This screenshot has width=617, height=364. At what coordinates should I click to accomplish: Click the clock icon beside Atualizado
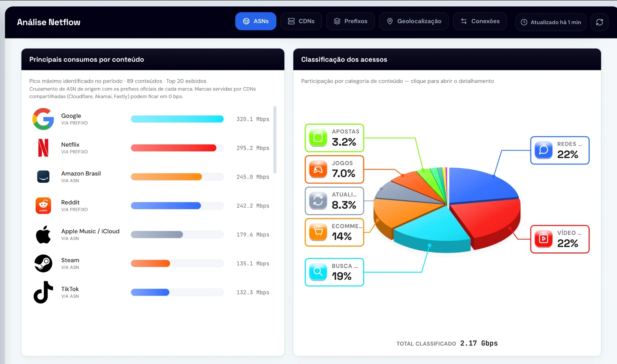524,22
